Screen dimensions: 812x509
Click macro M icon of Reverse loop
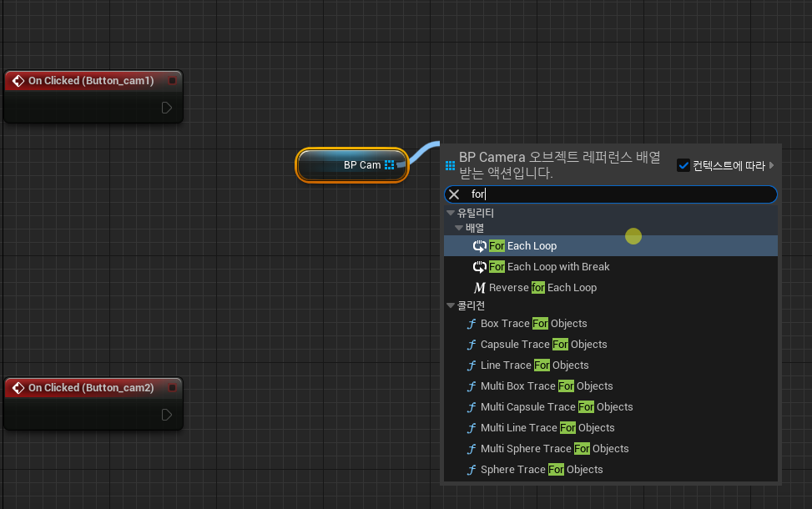coord(480,287)
